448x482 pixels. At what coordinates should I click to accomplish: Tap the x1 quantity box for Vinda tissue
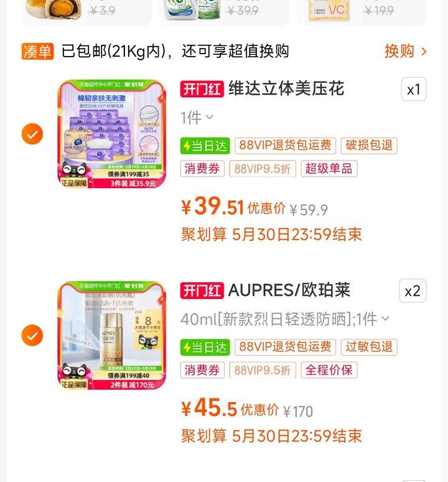coord(414,90)
